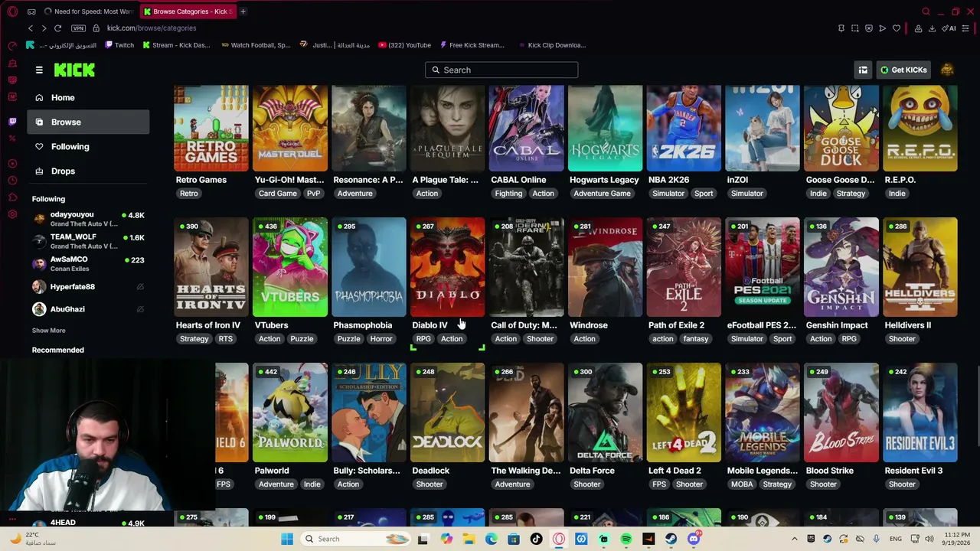The height and width of the screenshot is (551, 980).
Task: Open Steam from the taskbar
Action: click(x=671, y=539)
